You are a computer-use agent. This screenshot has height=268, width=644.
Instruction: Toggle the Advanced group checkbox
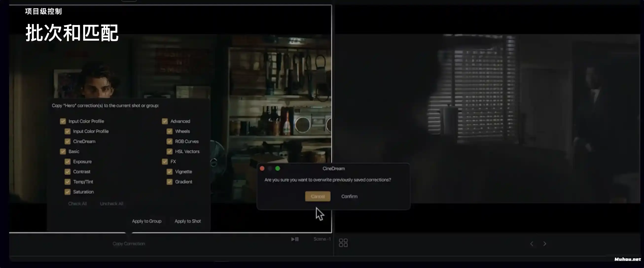click(x=165, y=121)
